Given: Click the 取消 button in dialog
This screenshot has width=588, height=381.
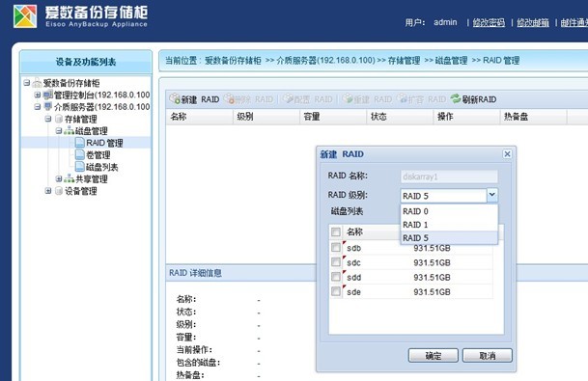Looking at the screenshot, I should [488, 356].
